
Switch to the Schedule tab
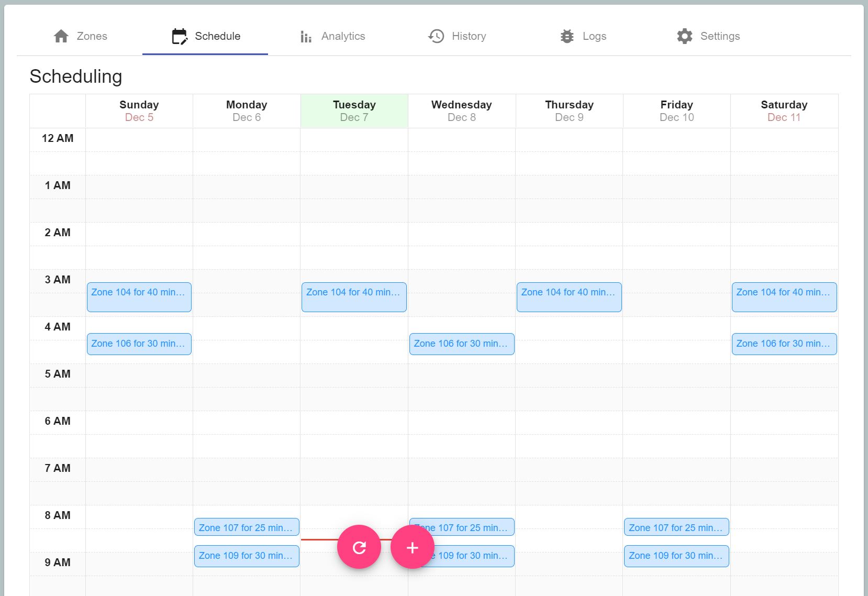coord(205,36)
